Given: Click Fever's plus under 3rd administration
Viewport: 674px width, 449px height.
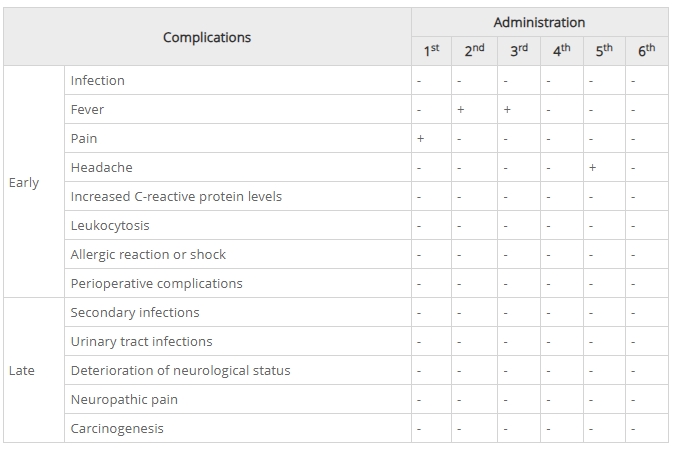Looking at the screenshot, I should coord(507,110).
